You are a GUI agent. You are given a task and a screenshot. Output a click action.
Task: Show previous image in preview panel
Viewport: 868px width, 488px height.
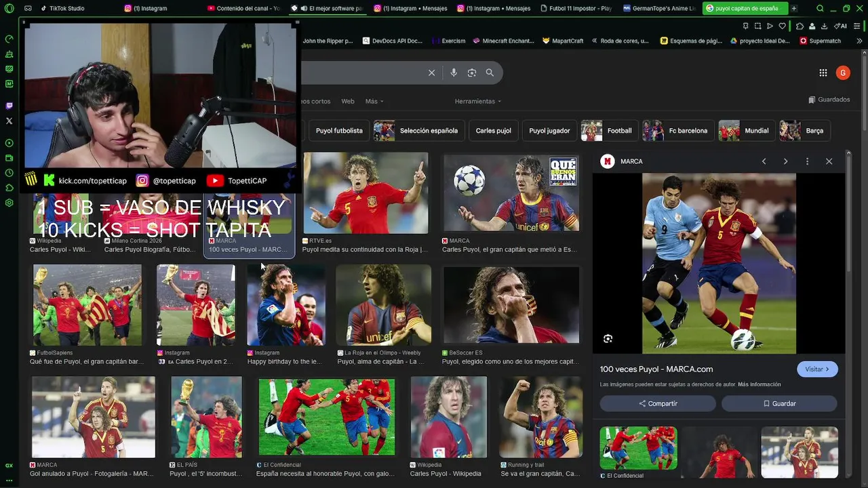[764, 161]
